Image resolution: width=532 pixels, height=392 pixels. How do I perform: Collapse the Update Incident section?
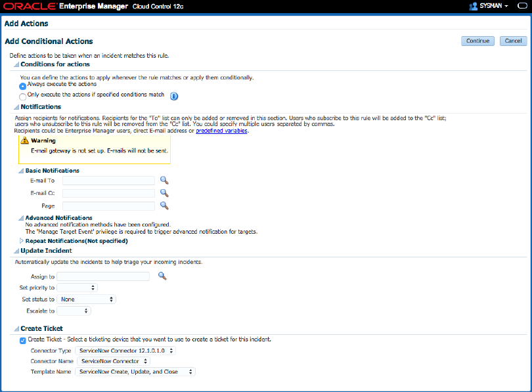[16, 251]
